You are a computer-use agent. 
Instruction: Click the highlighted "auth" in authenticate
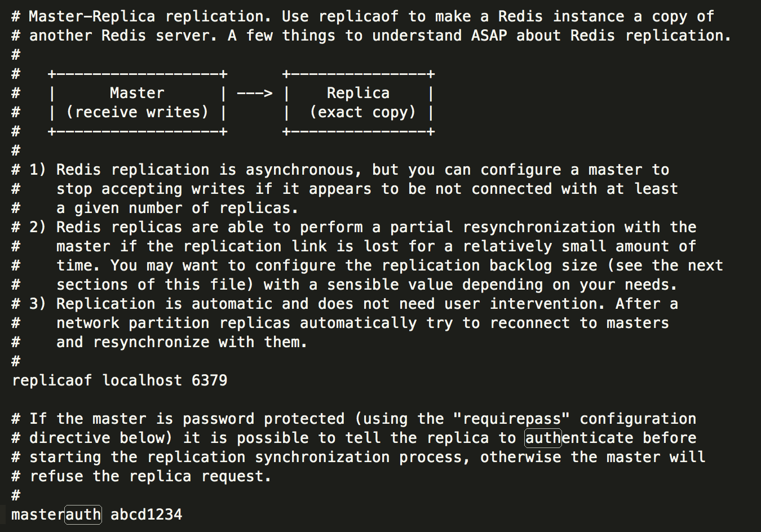pos(543,438)
